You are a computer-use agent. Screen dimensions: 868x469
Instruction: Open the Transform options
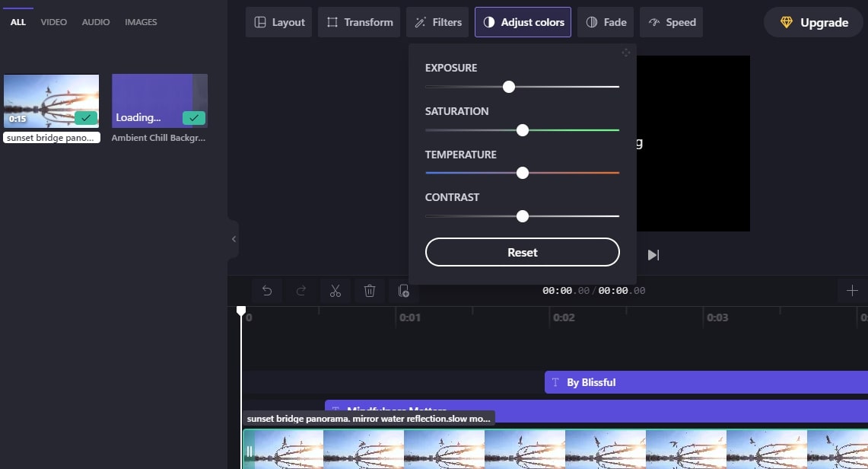(x=358, y=22)
